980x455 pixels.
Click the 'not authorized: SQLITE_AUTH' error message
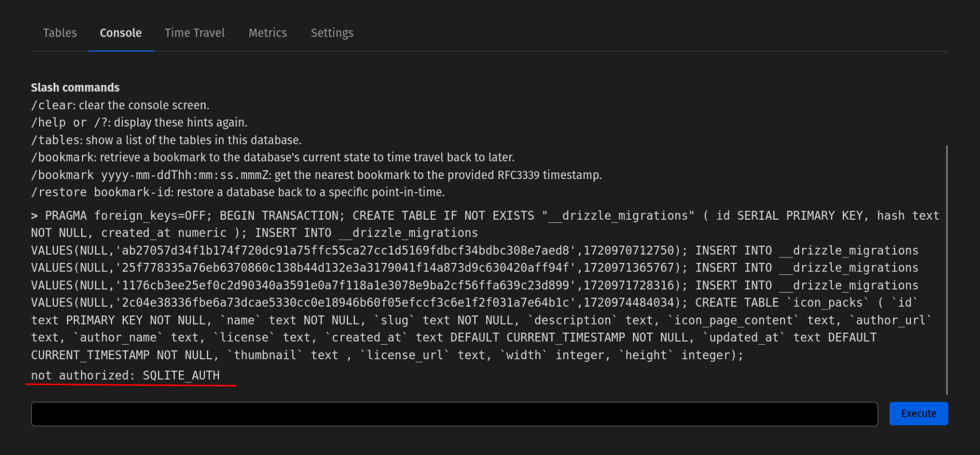[x=125, y=375]
